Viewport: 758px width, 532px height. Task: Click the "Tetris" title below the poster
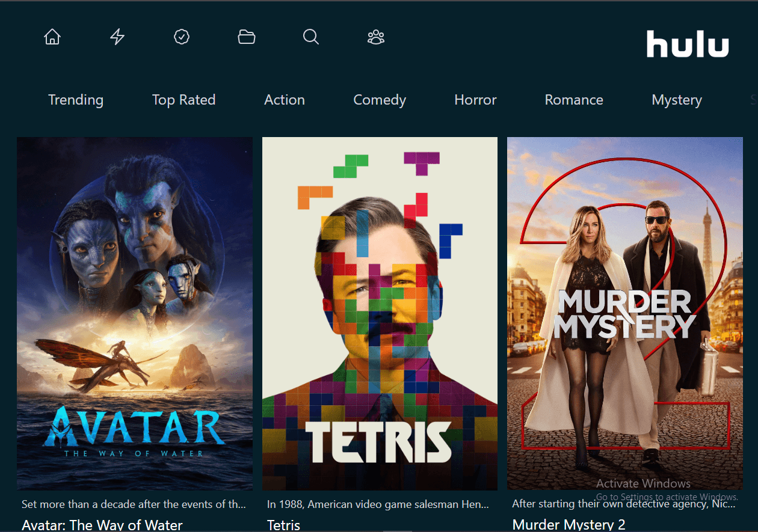pos(283,525)
